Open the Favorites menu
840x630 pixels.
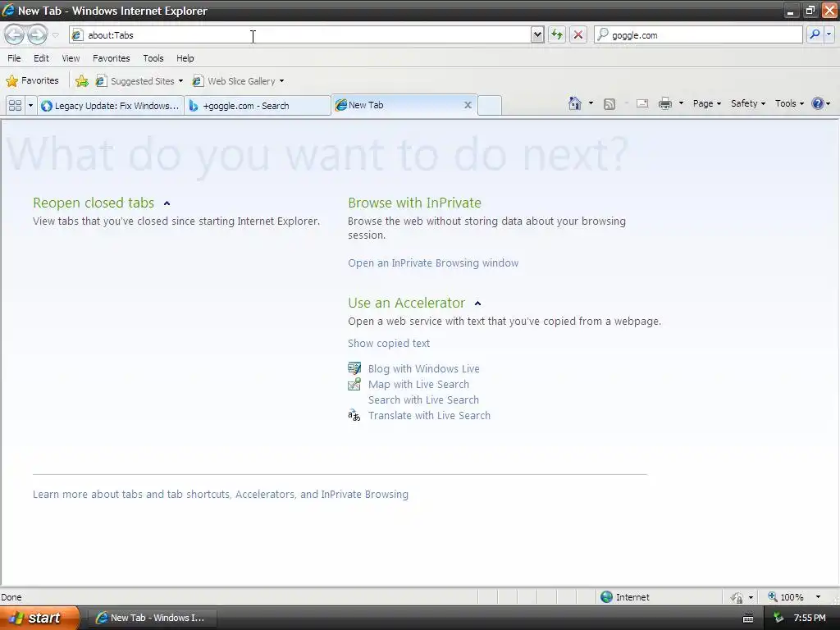point(112,58)
